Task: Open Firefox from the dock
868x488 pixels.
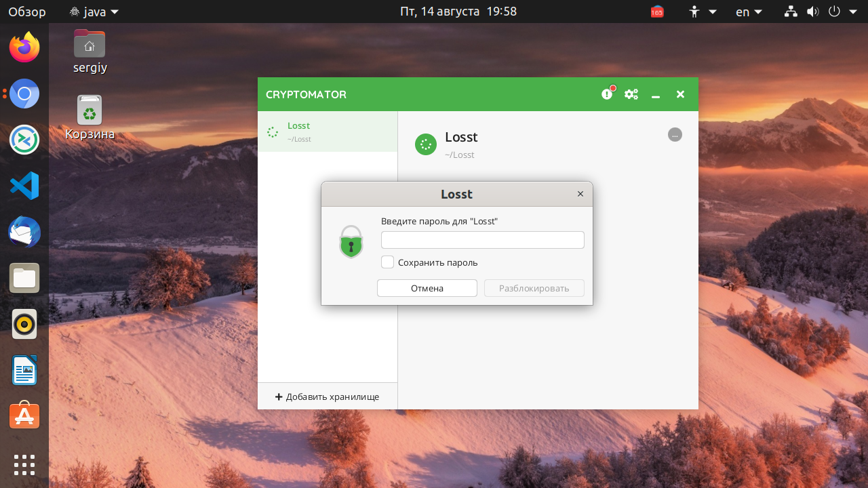Action: (x=24, y=47)
